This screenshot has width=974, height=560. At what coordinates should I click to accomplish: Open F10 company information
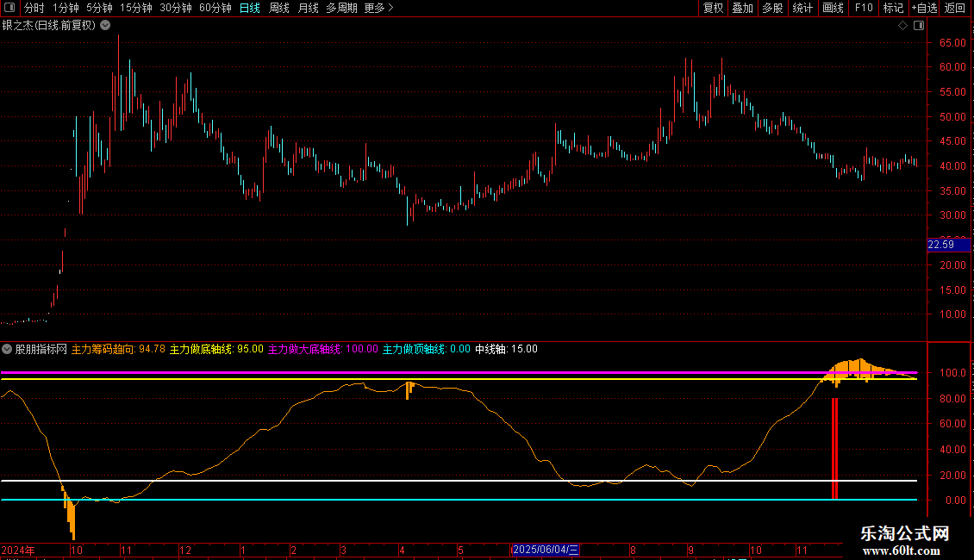point(863,8)
